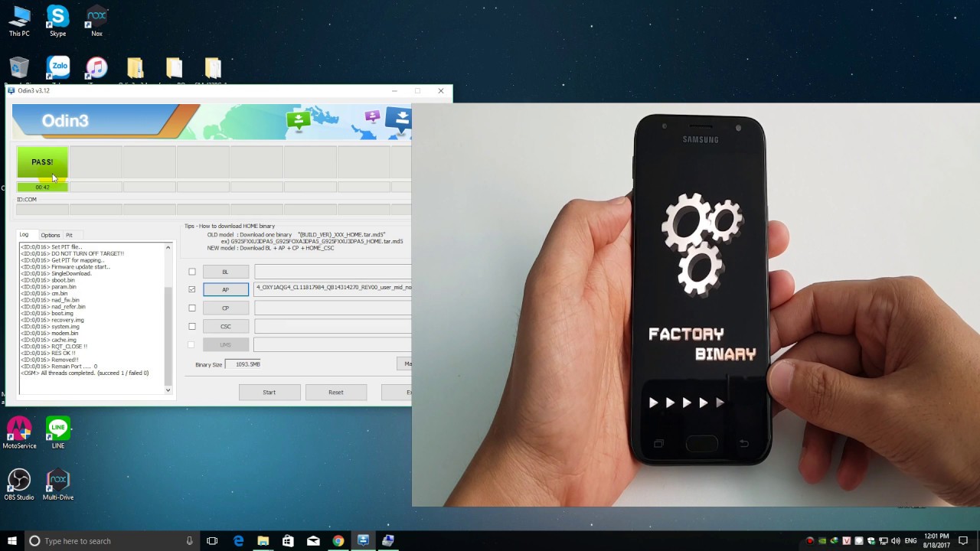This screenshot has height=551, width=980.
Task: Click the green PASS! status box
Action: pyautogui.click(x=42, y=162)
